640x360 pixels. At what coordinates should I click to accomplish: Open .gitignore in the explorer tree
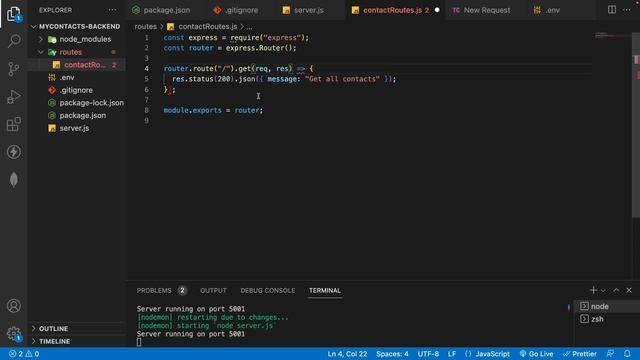76,90
